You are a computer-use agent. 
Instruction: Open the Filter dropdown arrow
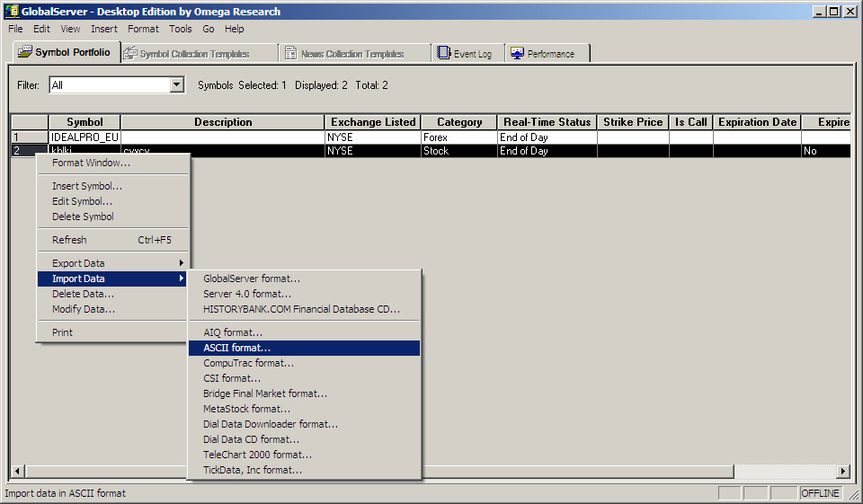(x=177, y=84)
